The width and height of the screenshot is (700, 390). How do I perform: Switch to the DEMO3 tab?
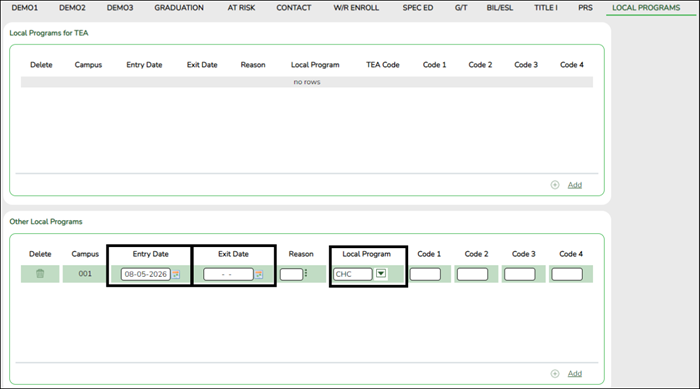click(x=120, y=8)
